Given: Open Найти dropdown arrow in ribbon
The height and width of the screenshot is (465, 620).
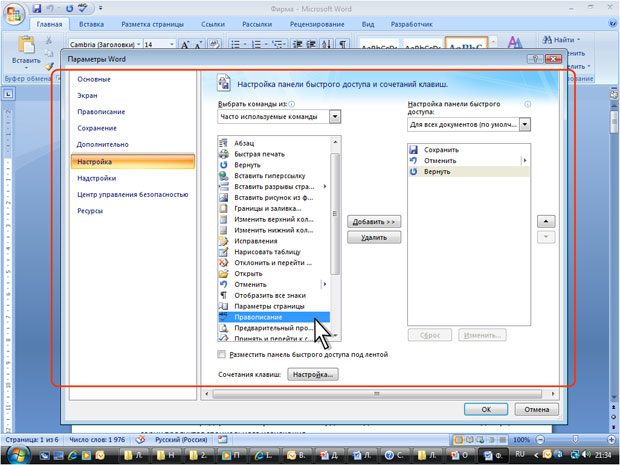Looking at the screenshot, I should [578, 40].
